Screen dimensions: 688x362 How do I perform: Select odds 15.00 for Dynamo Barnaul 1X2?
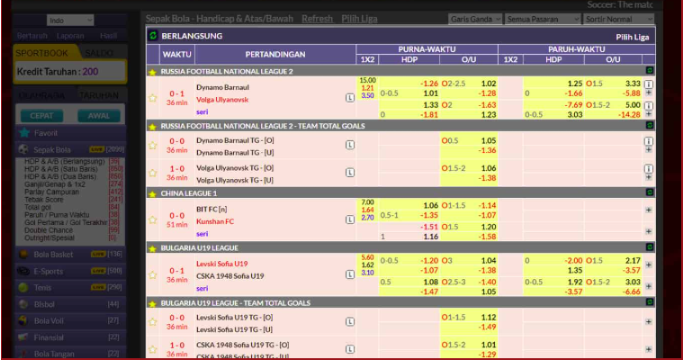pyautogui.click(x=368, y=80)
